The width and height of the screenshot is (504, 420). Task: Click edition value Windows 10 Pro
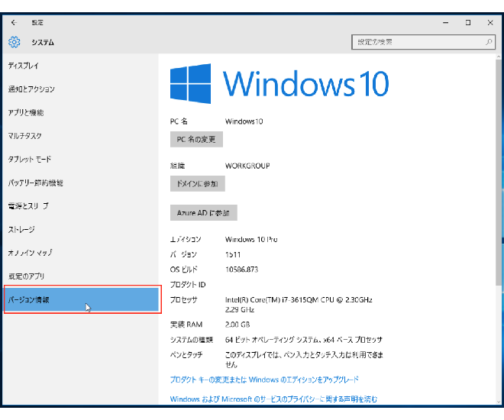(x=251, y=240)
